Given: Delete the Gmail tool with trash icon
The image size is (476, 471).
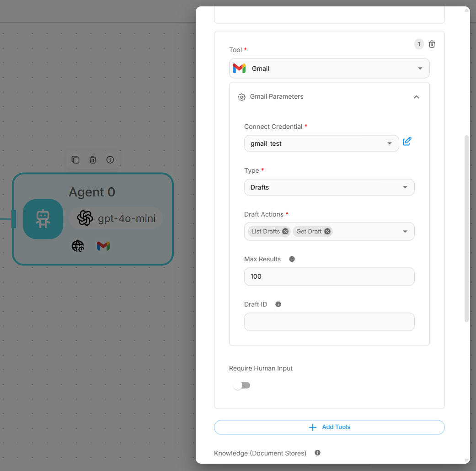Looking at the screenshot, I should coord(432,44).
